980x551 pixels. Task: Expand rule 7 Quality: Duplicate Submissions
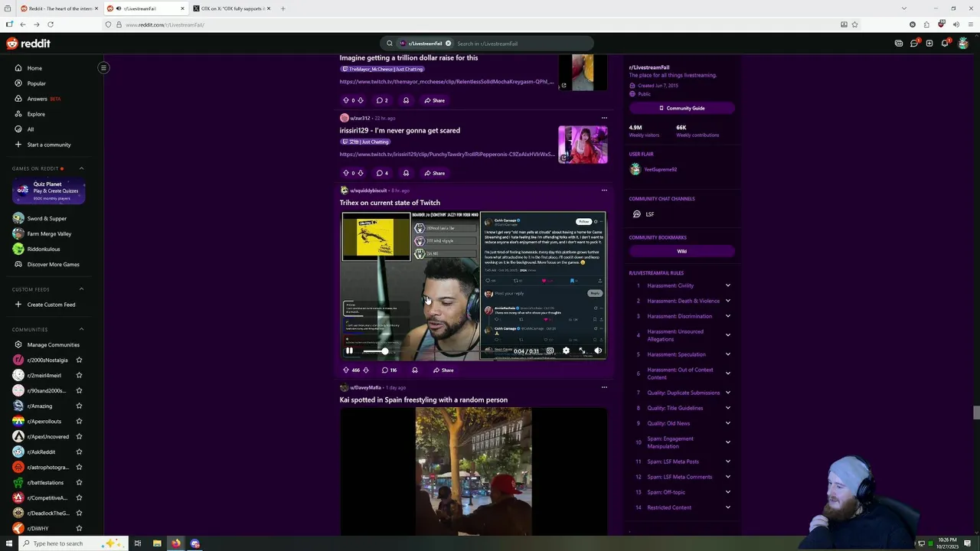point(728,393)
